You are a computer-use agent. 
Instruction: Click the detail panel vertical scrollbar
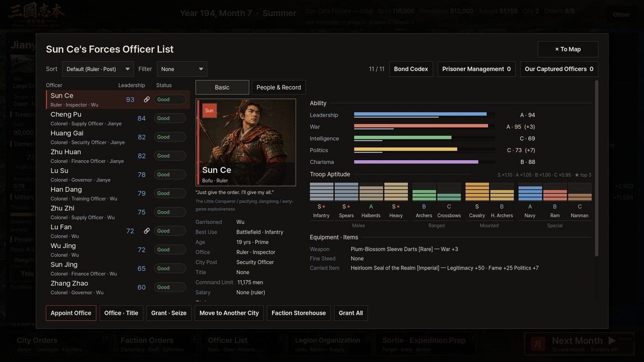596,168
